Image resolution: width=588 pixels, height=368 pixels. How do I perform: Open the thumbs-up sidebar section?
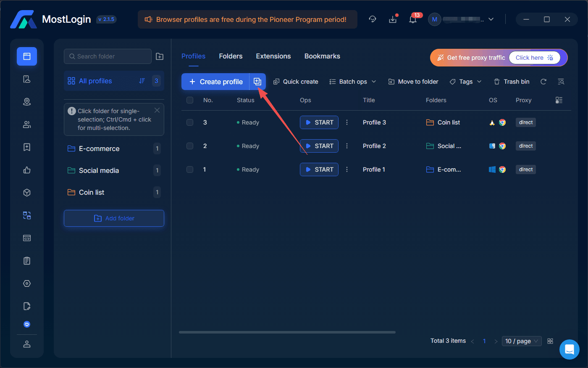tap(27, 170)
